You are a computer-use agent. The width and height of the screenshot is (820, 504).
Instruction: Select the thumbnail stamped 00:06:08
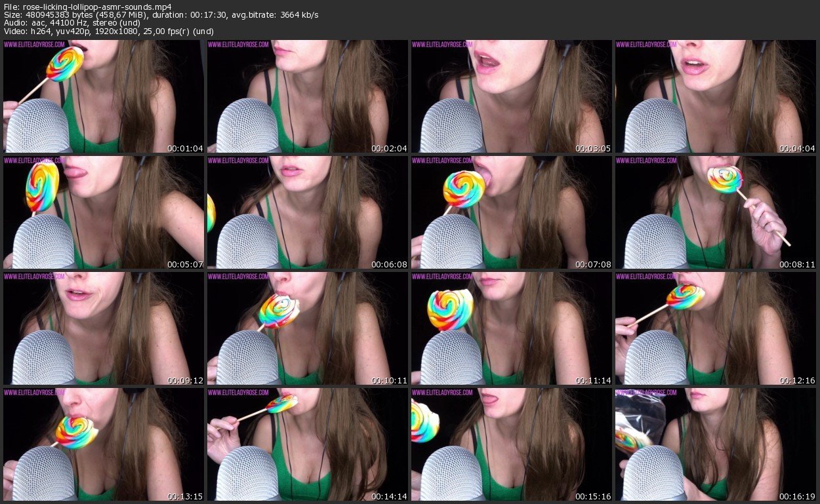click(x=308, y=212)
